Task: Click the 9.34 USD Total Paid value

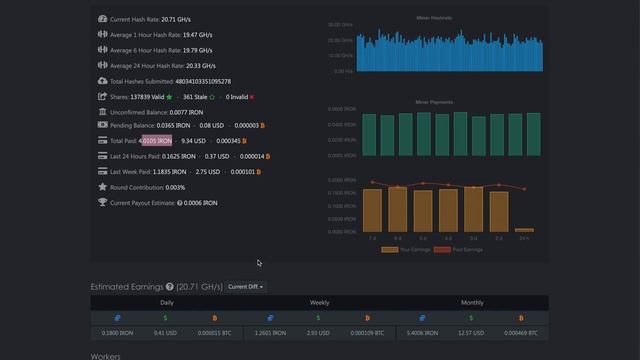Action: [193, 141]
